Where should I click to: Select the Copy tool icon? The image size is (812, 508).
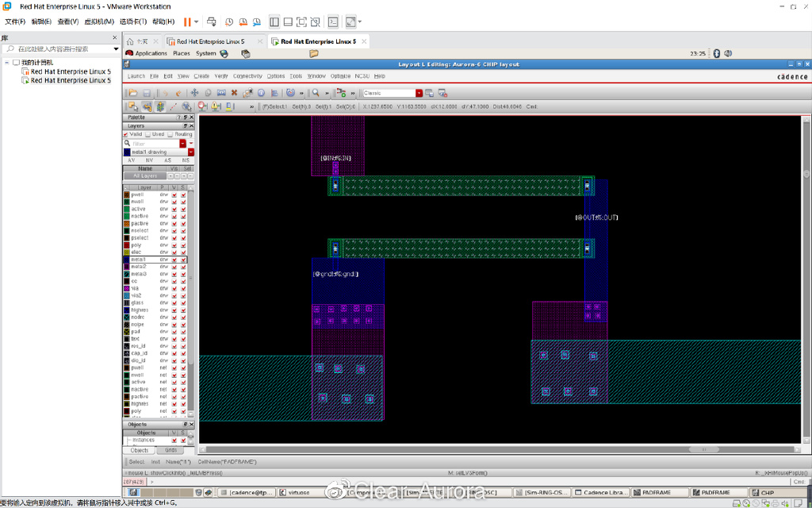(208, 93)
